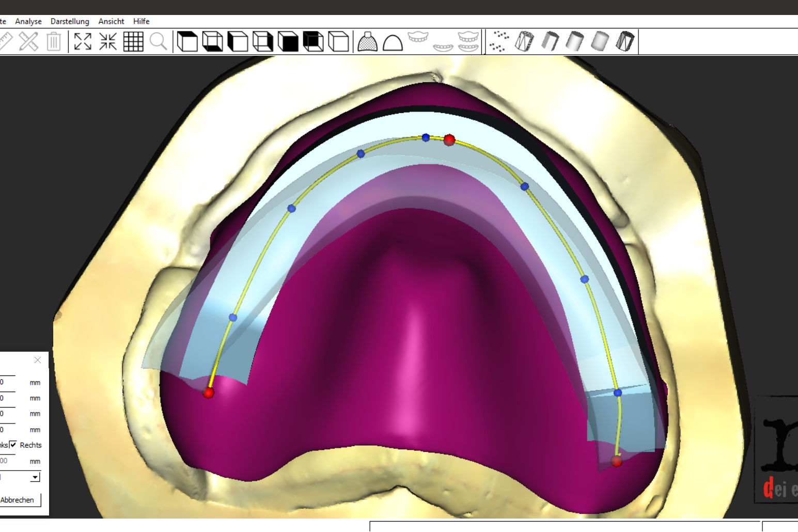The image size is (798, 532).
Task: Open the Hilfe menu
Action: tap(141, 21)
